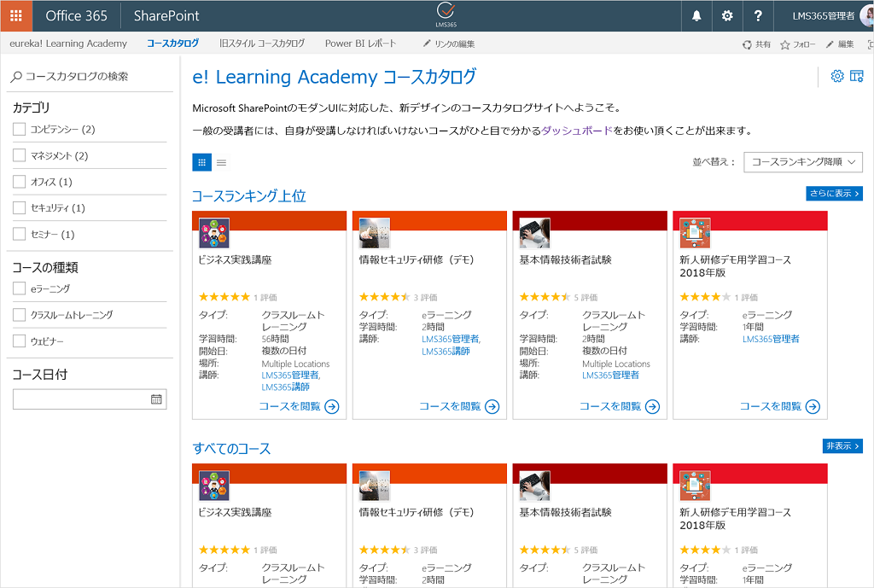Click arrow icon on ビジネス実践講座 card
The width and height of the screenshot is (874, 588).
(332, 406)
